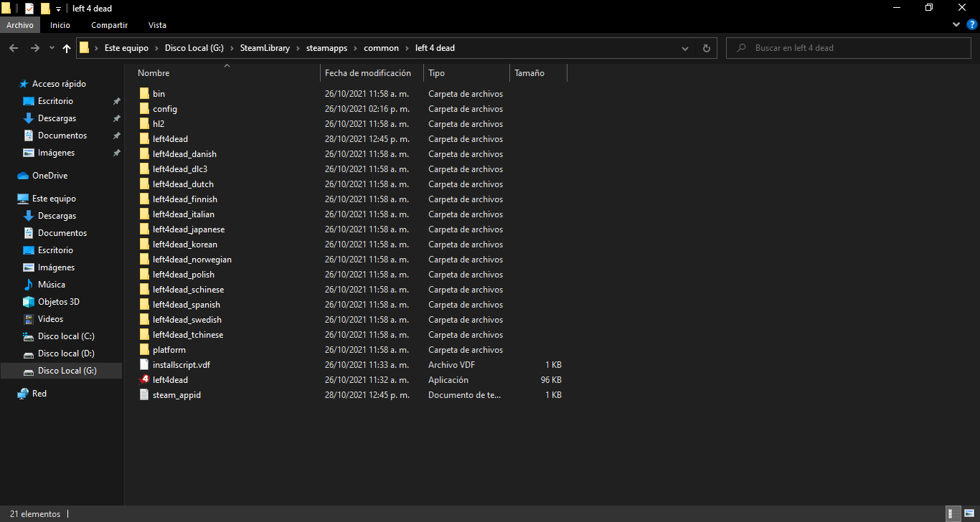Screen dimensions: 980x522
Task: Navigate to Disco Local (G:) in the breadcrumb
Action: pyautogui.click(x=194, y=48)
